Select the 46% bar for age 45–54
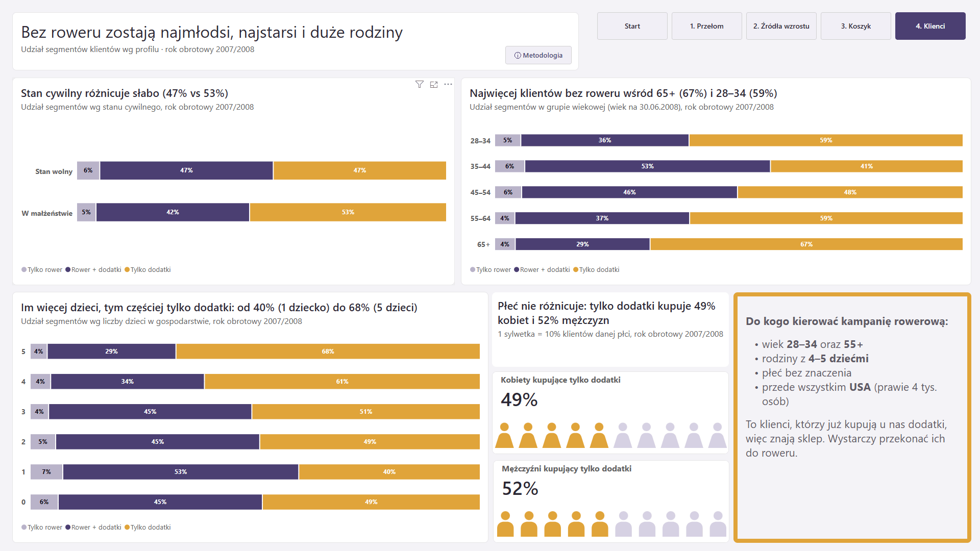This screenshot has height=551, width=980. click(630, 192)
